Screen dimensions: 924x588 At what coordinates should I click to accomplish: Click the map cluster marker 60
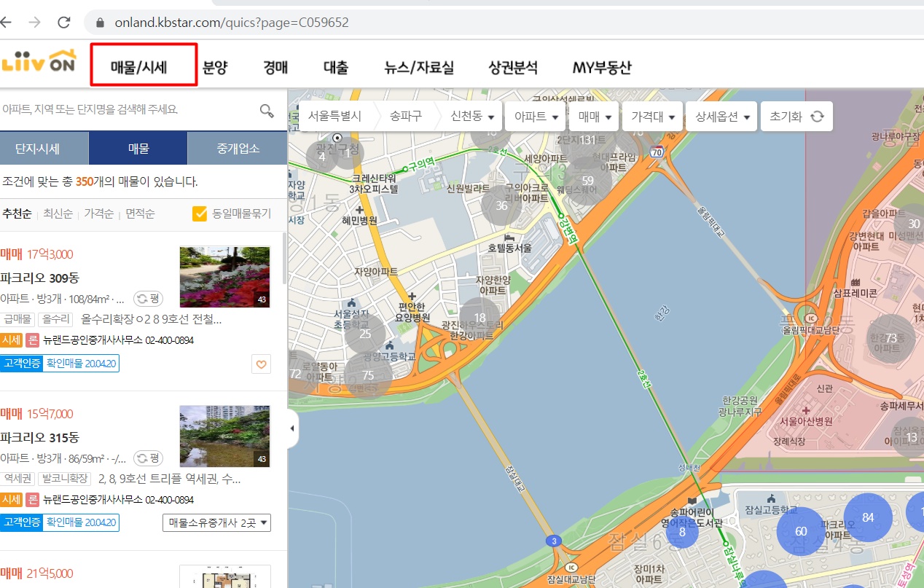point(801,531)
